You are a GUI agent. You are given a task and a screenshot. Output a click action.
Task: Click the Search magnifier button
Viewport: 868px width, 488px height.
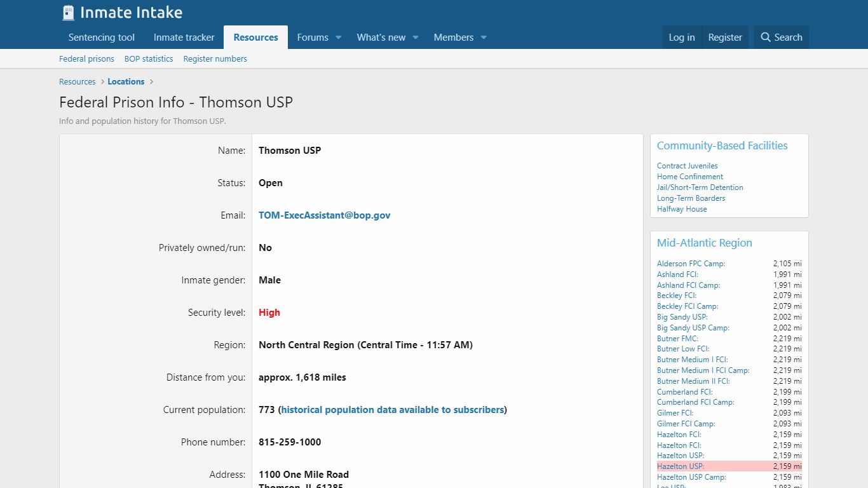pyautogui.click(x=782, y=37)
